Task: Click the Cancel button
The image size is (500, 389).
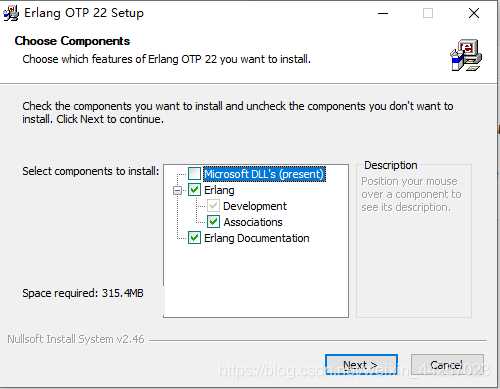Action: point(447,365)
